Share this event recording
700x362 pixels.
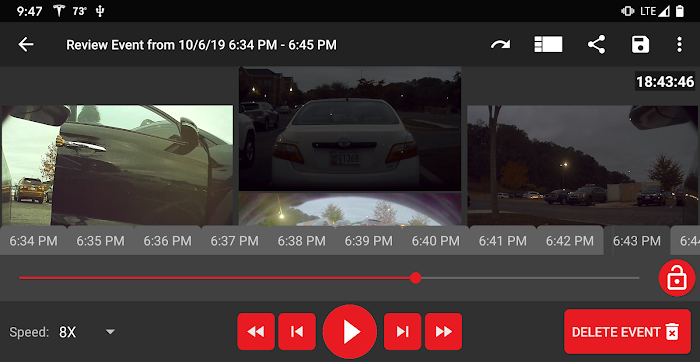point(596,45)
